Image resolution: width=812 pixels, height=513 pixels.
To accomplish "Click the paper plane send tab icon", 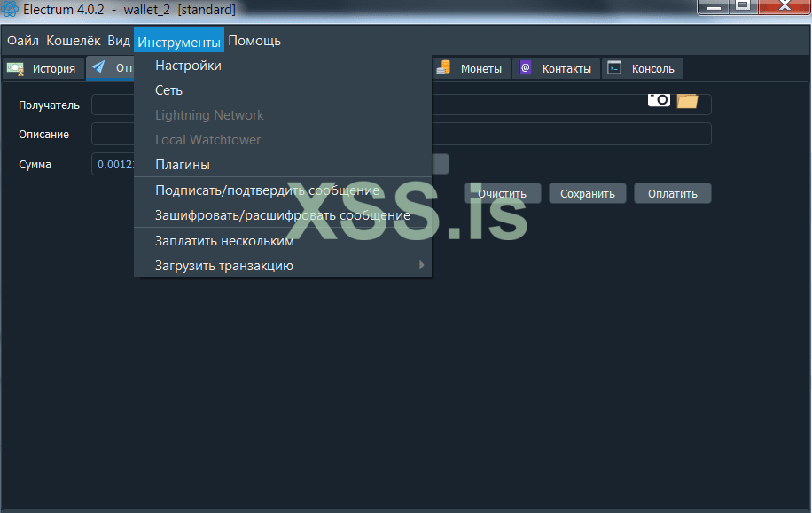I will click(98, 67).
